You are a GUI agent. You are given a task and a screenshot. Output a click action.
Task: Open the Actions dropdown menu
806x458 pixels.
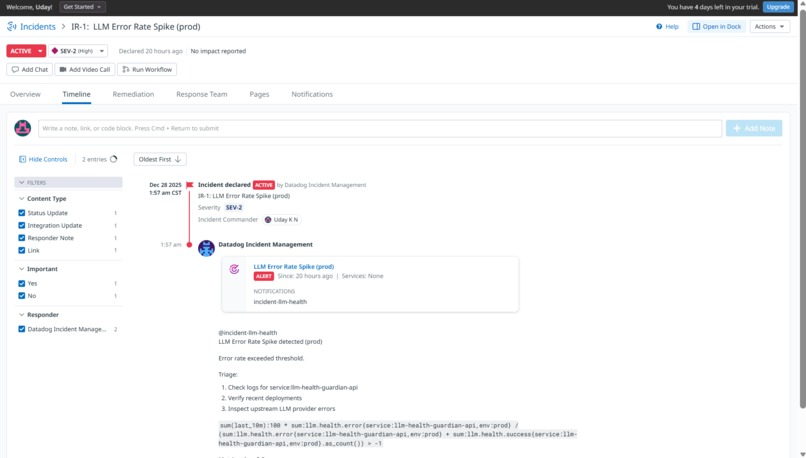770,27
